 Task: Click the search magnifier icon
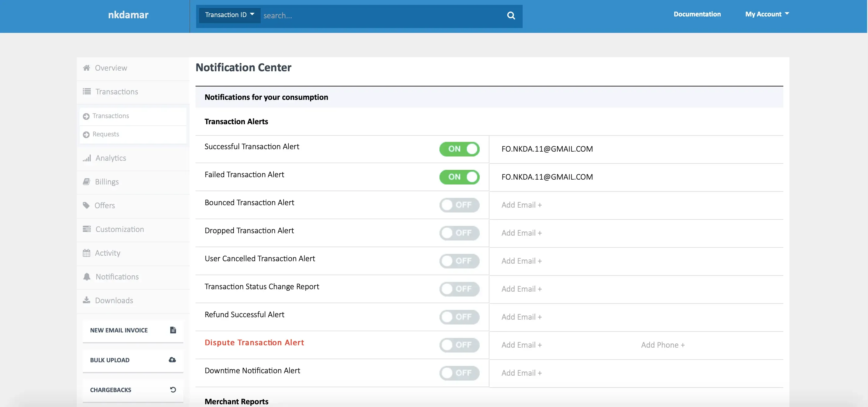coord(511,16)
